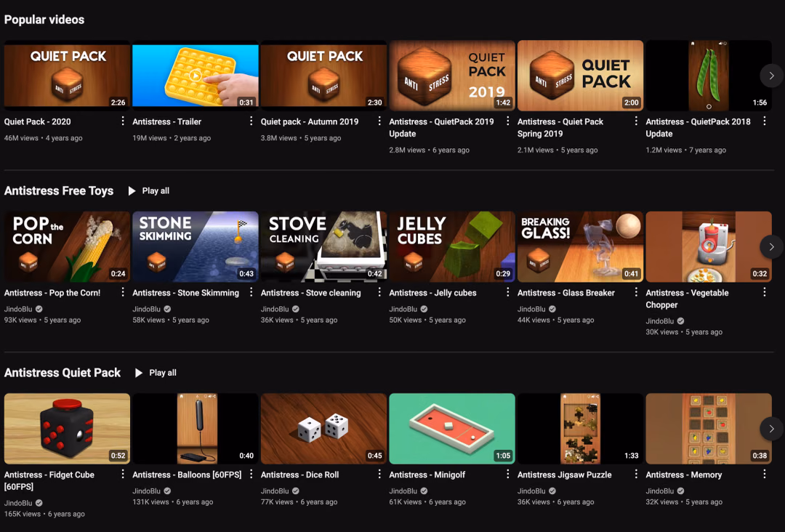The width and height of the screenshot is (785, 532).
Task: Click the 'Antistress - Balloons [60FPS]' title
Action: 187,475
